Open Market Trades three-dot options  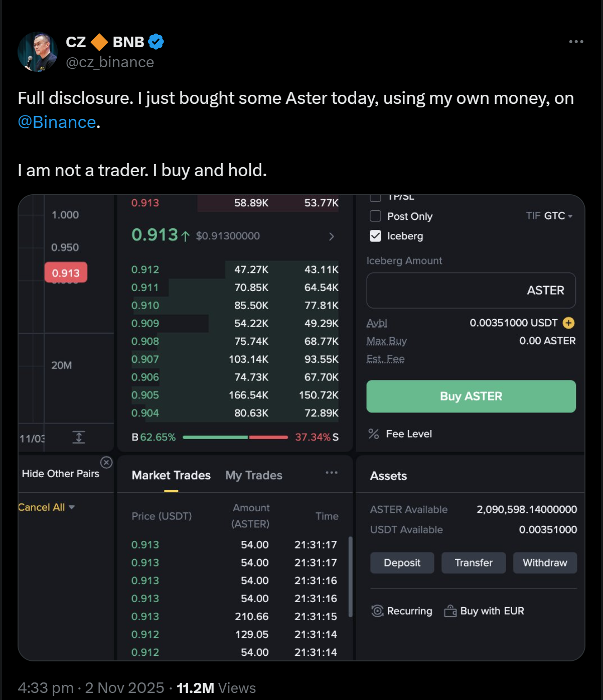pyautogui.click(x=332, y=473)
